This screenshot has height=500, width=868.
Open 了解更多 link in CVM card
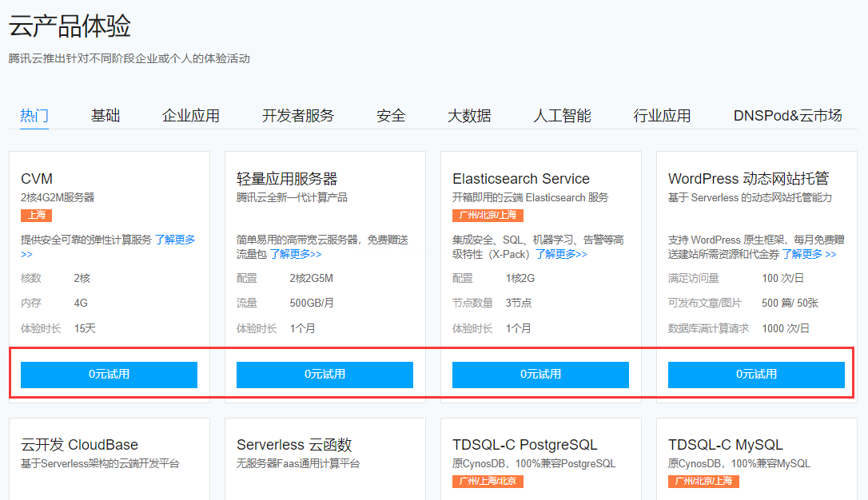point(175,240)
